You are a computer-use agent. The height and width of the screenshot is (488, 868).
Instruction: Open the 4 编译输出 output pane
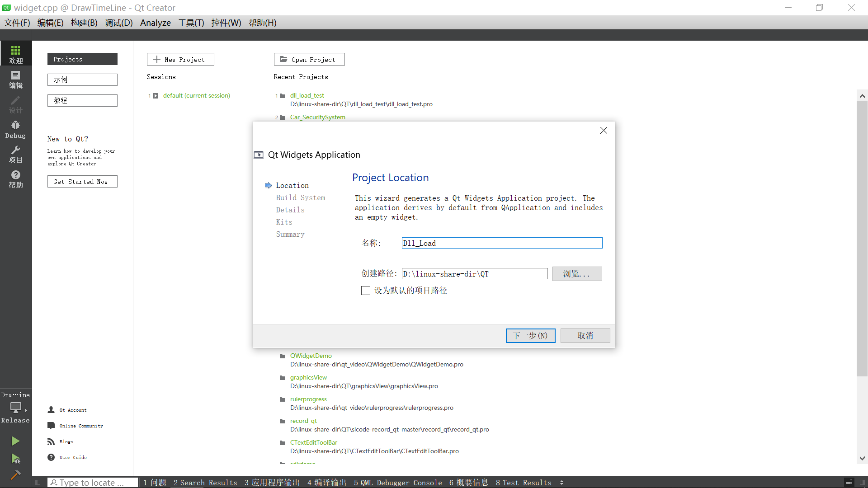point(326,483)
